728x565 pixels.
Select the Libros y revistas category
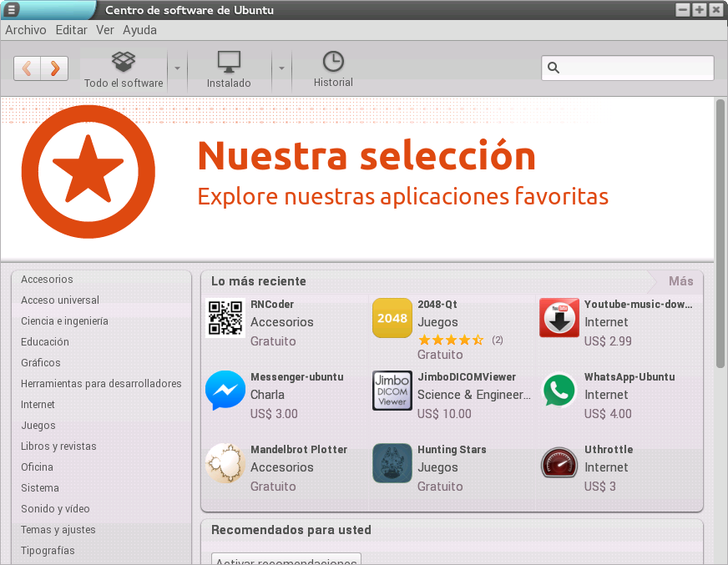pyautogui.click(x=58, y=446)
